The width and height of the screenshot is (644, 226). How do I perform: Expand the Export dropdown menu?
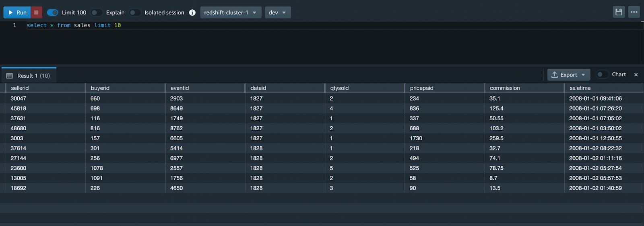point(569,75)
